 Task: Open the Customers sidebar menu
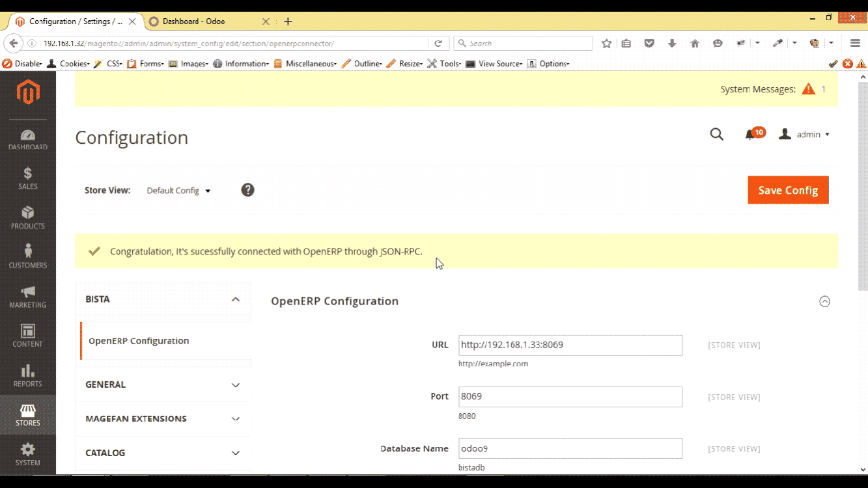pyautogui.click(x=28, y=257)
